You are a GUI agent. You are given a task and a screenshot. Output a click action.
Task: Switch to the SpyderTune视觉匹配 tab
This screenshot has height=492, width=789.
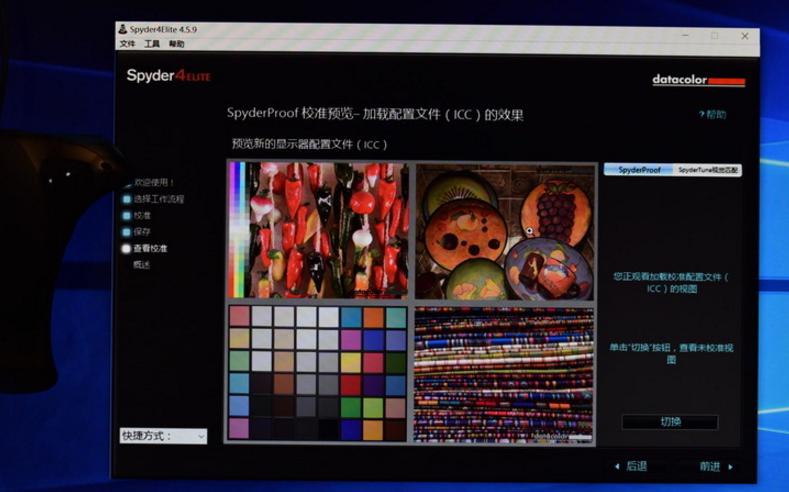click(x=707, y=170)
